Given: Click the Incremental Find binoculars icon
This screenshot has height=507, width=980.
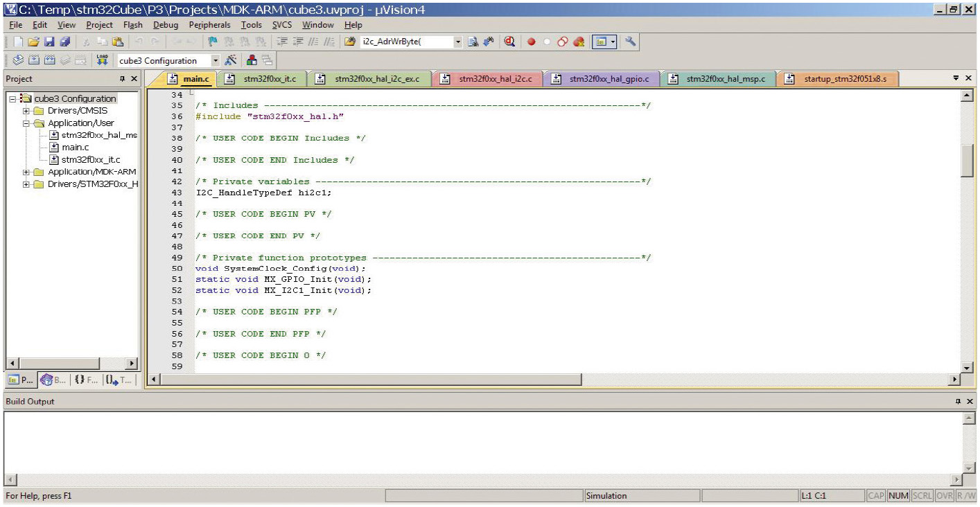Looking at the screenshot, I should [489, 42].
